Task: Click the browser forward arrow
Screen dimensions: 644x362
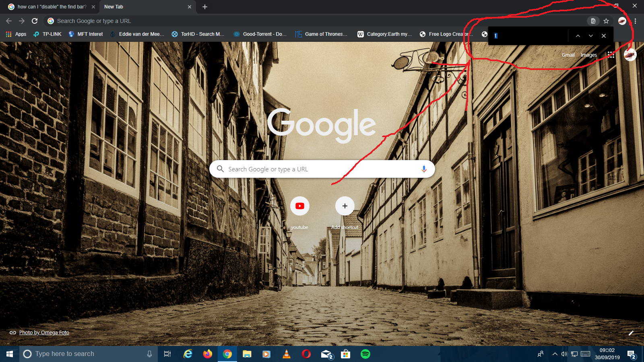Action: (22, 21)
